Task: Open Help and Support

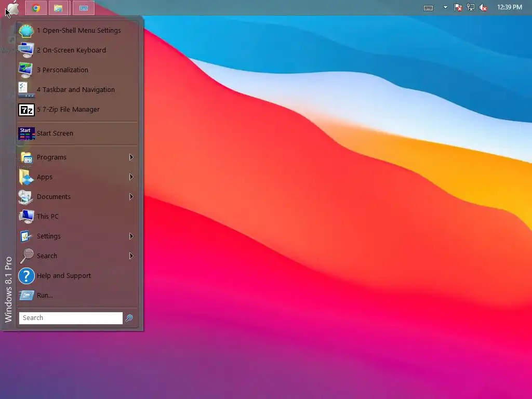Action: (78, 276)
